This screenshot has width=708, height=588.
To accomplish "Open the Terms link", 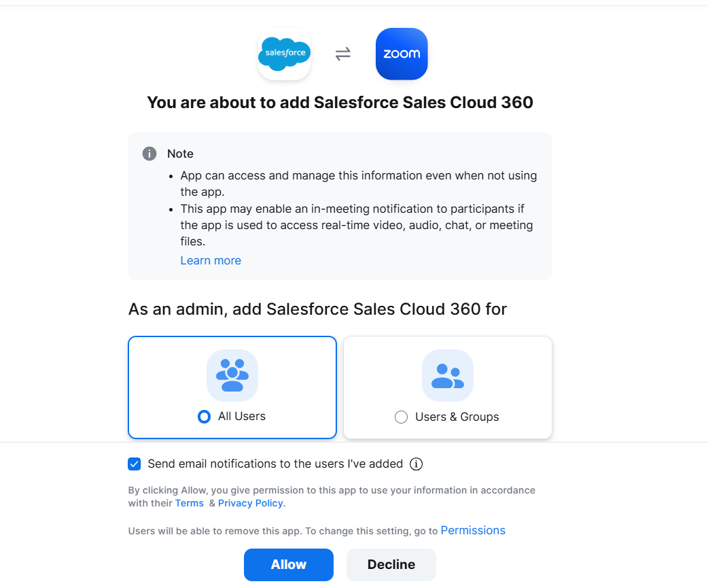I will [190, 503].
